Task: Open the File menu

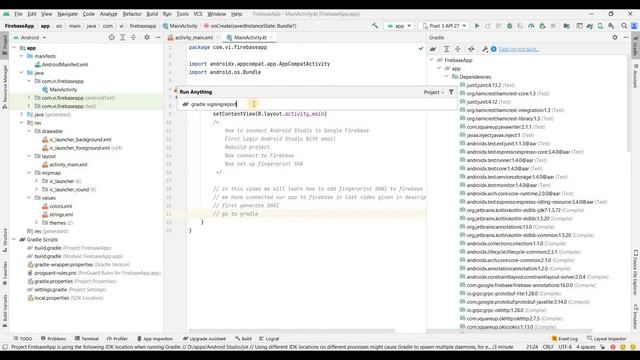Action: click(x=18, y=14)
